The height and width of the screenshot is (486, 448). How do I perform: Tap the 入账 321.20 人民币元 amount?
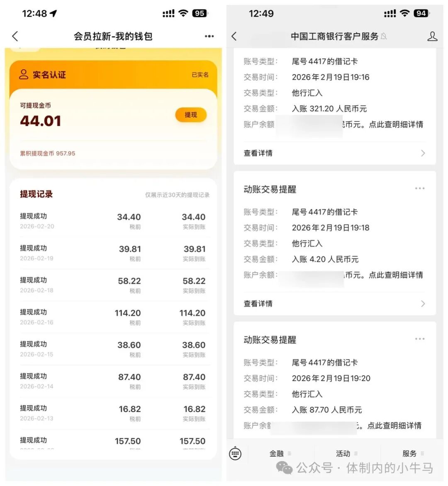point(329,109)
